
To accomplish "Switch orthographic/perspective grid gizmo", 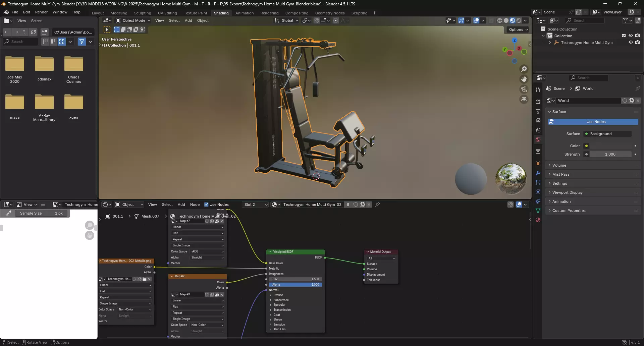I will pos(524,99).
